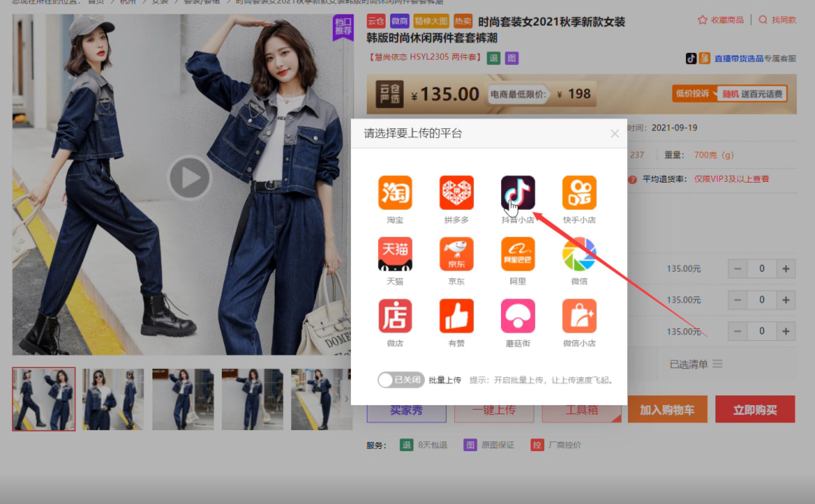Screen dimensions: 815x504
Task: Close the upload platform dialog
Action: [x=615, y=134]
